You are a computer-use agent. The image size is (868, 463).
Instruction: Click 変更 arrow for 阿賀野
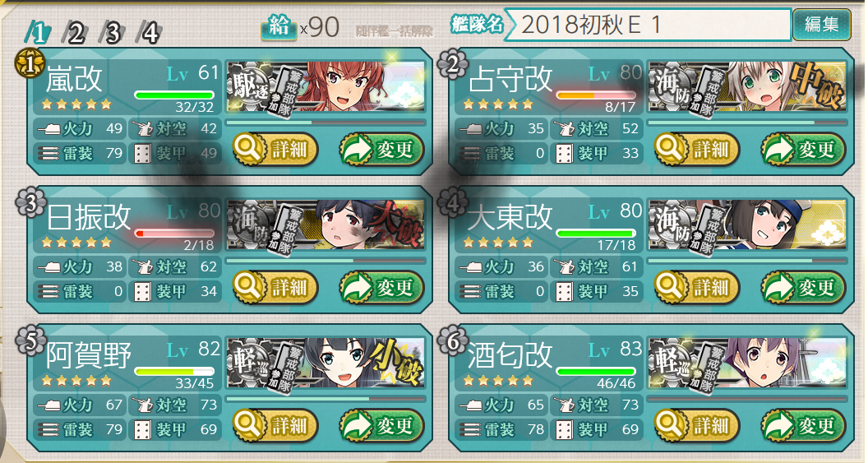pyautogui.click(x=356, y=425)
